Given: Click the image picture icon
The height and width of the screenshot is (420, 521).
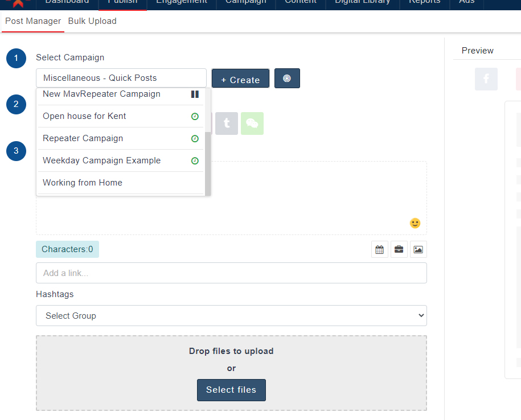Looking at the screenshot, I should [x=419, y=249].
